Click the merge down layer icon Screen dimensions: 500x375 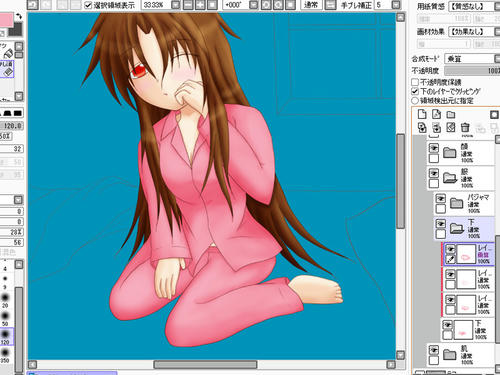tap(436, 127)
